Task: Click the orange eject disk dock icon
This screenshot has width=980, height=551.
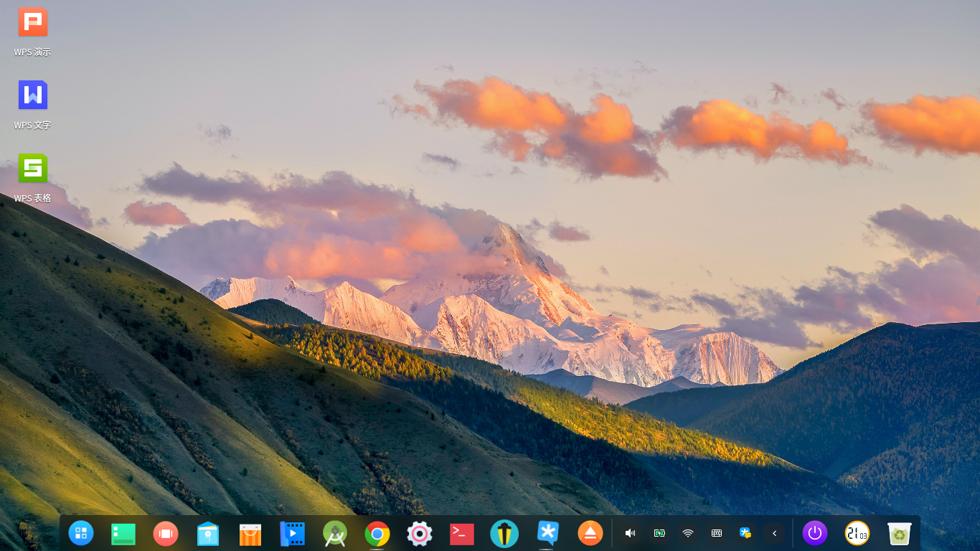Action: (590, 533)
